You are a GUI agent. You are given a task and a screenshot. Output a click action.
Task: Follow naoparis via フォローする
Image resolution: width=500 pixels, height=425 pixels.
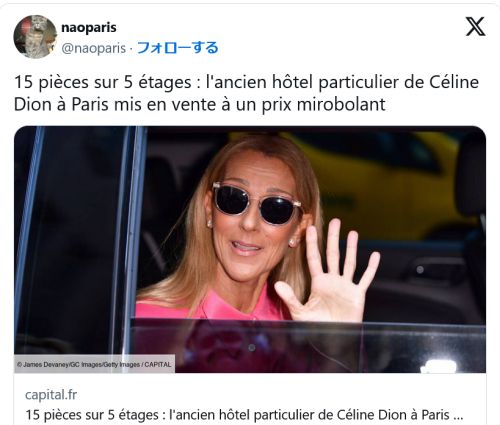[178, 48]
